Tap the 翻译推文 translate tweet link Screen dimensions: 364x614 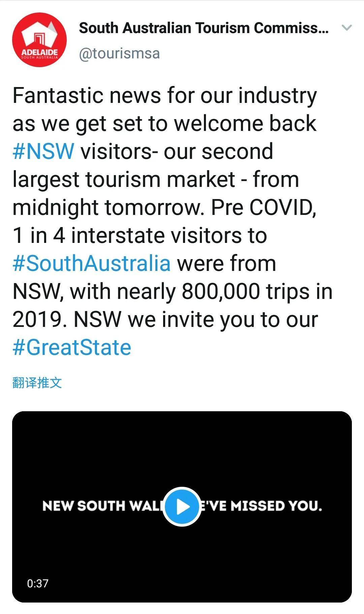37,383
